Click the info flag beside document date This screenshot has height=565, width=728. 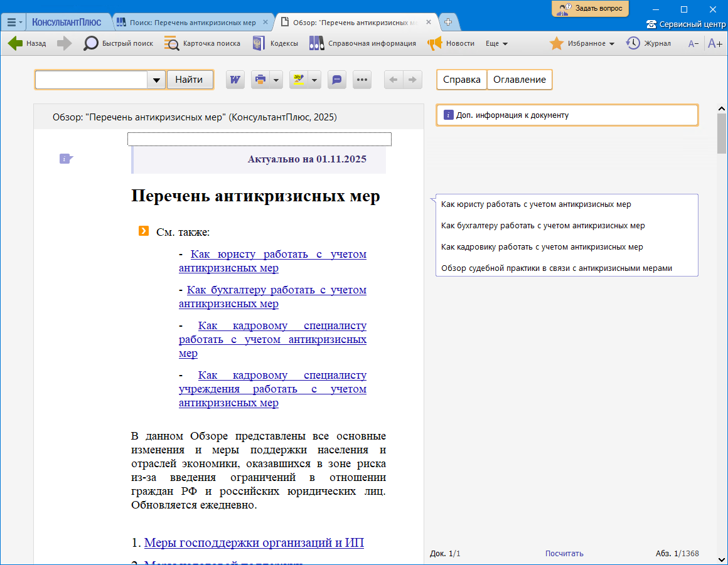66,159
